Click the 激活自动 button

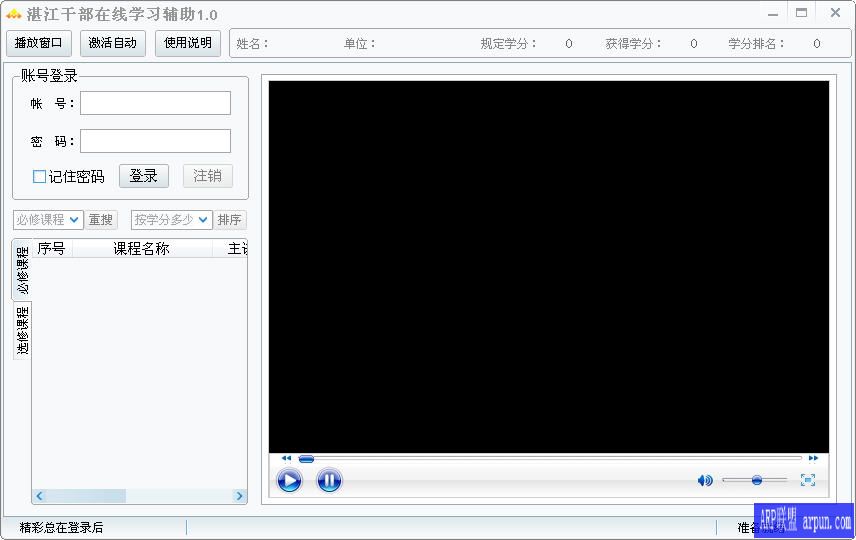pos(113,43)
